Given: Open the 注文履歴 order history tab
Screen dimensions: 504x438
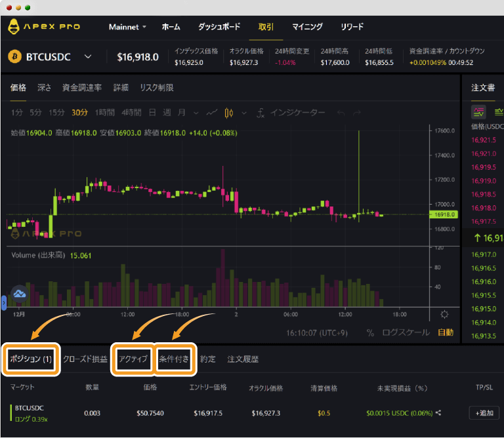Looking at the screenshot, I should tap(243, 359).
